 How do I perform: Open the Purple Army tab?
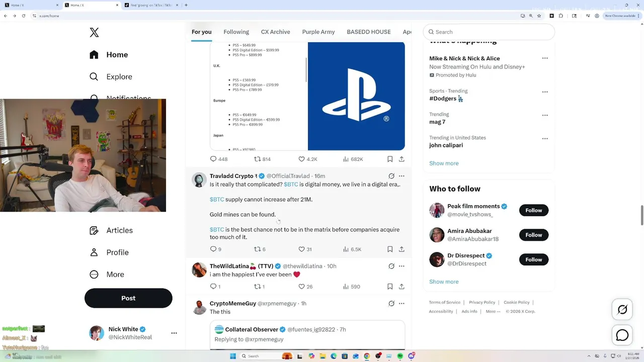click(318, 32)
